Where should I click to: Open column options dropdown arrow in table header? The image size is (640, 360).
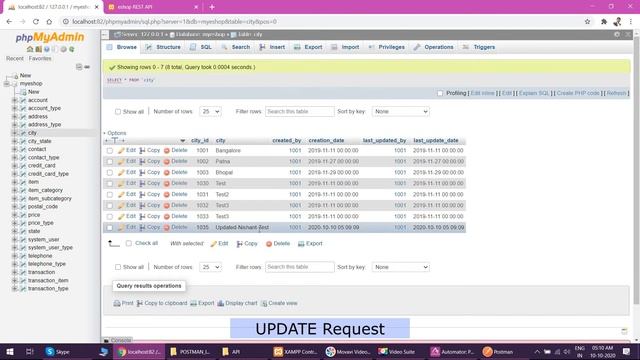click(182, 140)
